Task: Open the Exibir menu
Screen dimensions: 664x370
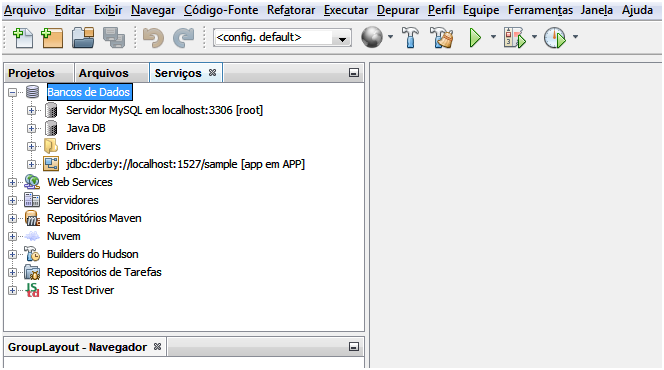Action: coord(108,10)
